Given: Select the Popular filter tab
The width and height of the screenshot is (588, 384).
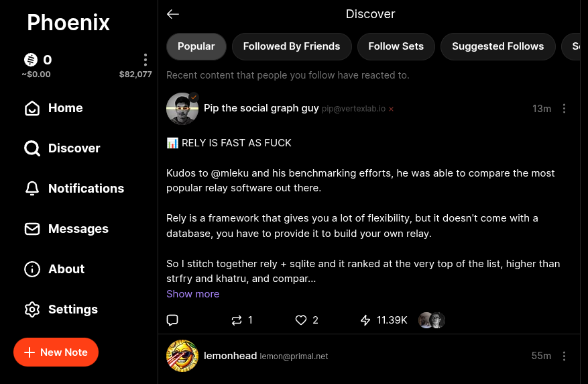Looking at the screenshot, I should [x=196, y=46].
